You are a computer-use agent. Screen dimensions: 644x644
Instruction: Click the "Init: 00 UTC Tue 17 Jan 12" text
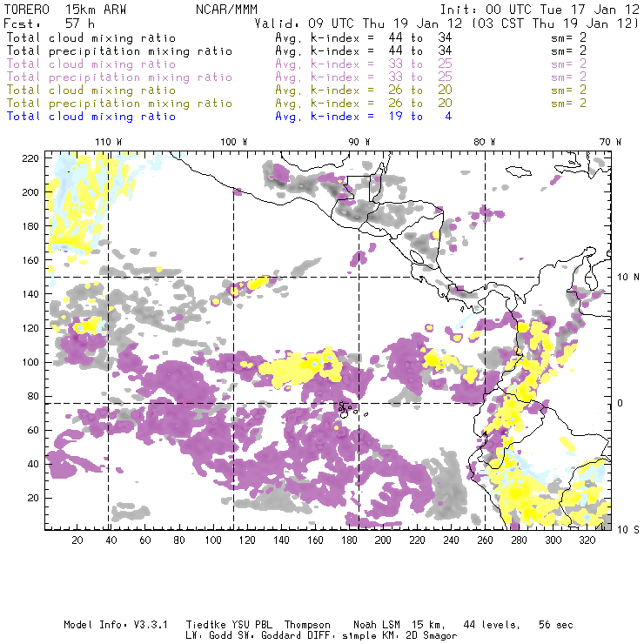tap(540, 10)
